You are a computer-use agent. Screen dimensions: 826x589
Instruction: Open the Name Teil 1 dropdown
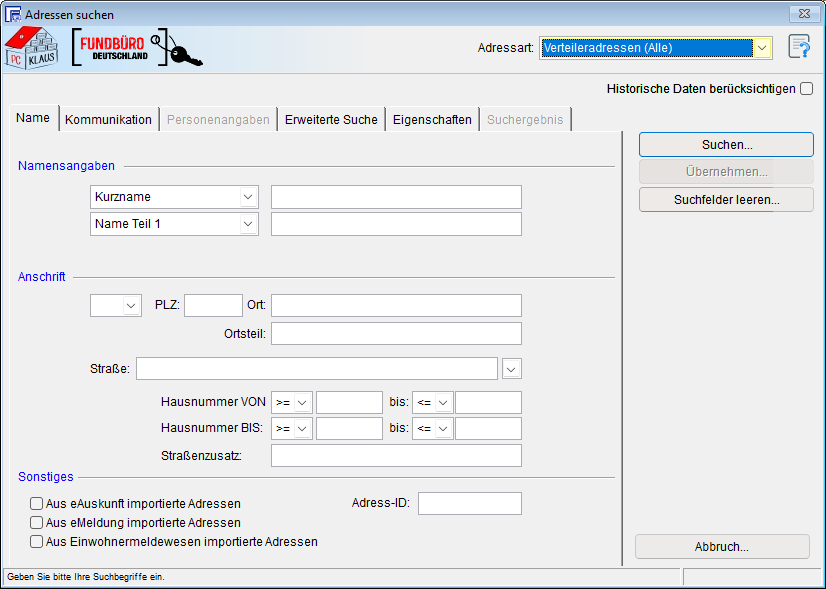pyautogui.click(x=248, y=224)
